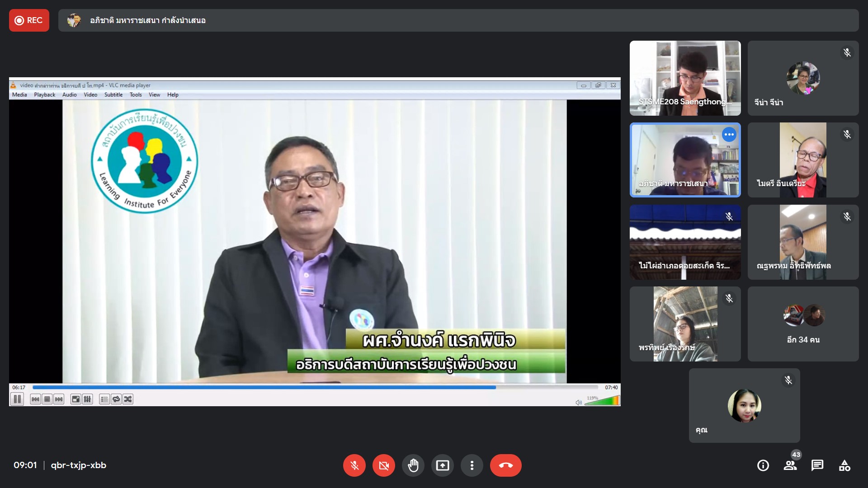Open the chat panel icon

click(817, 465)
